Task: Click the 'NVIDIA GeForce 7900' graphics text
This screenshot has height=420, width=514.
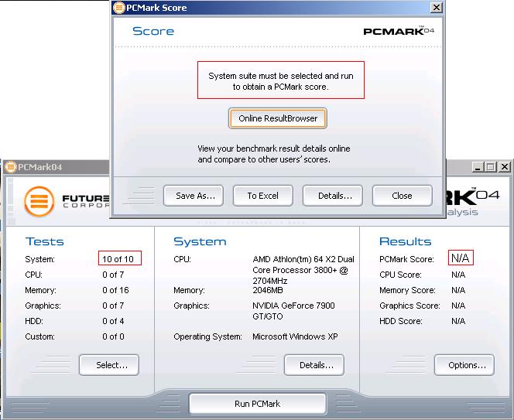Action: 293,306
